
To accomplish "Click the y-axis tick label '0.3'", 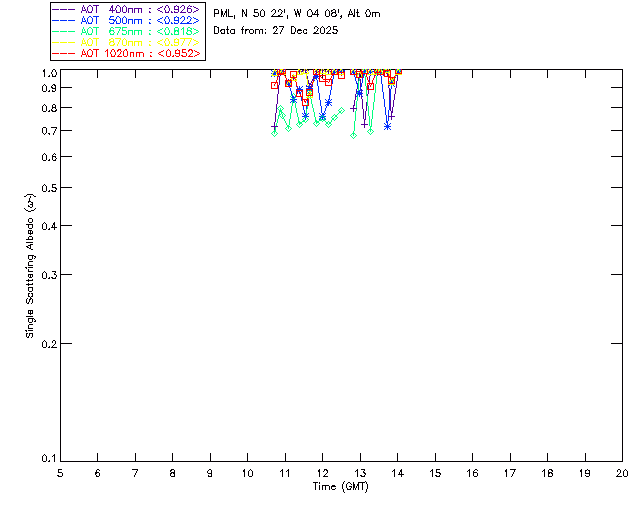I will 49,275.
